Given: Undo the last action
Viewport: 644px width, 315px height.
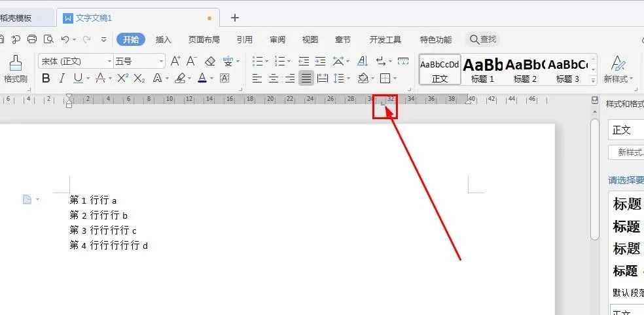Looking at the screenshot, I should click(x=65, y=39).
